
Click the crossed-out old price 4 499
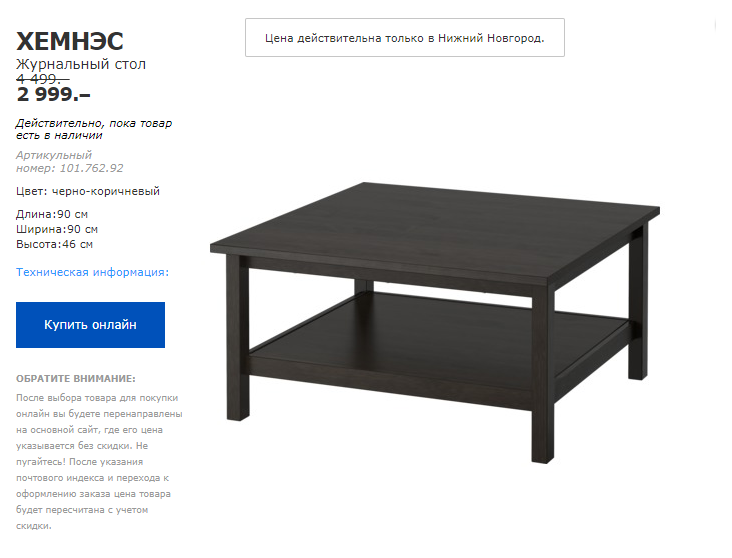[42, 79]
